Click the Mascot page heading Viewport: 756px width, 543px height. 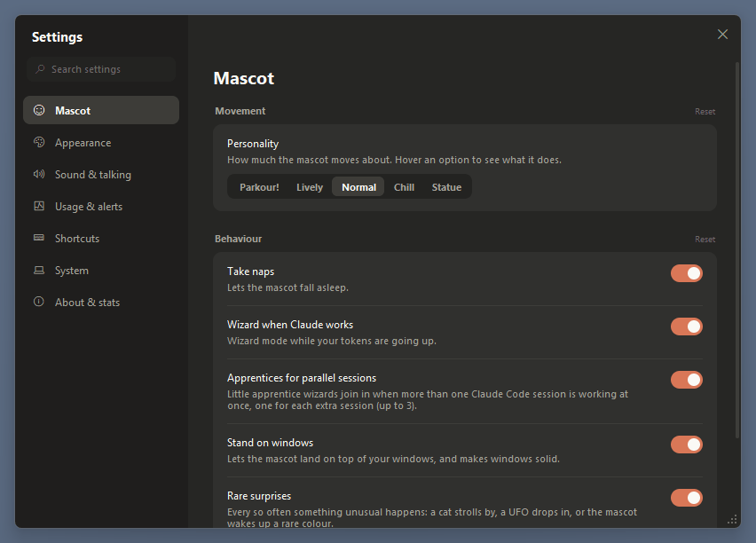[244, 78]
